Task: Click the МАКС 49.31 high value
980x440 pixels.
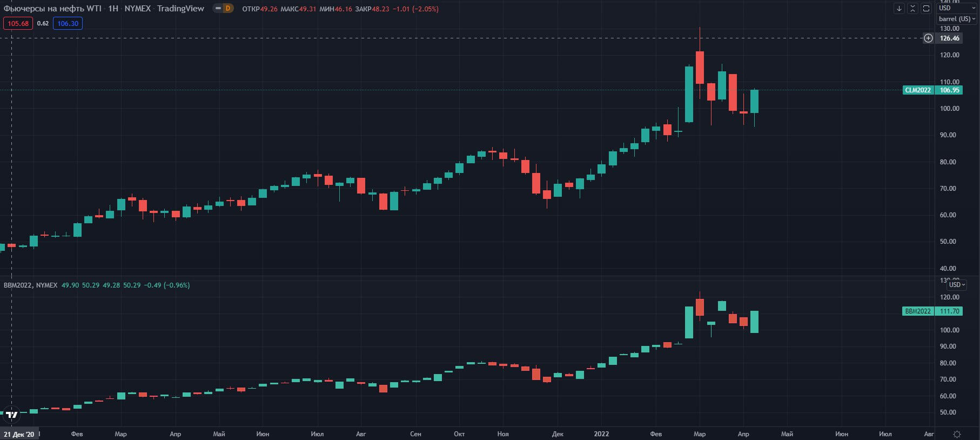Action: pyautogui.click(x=298, y=9)
